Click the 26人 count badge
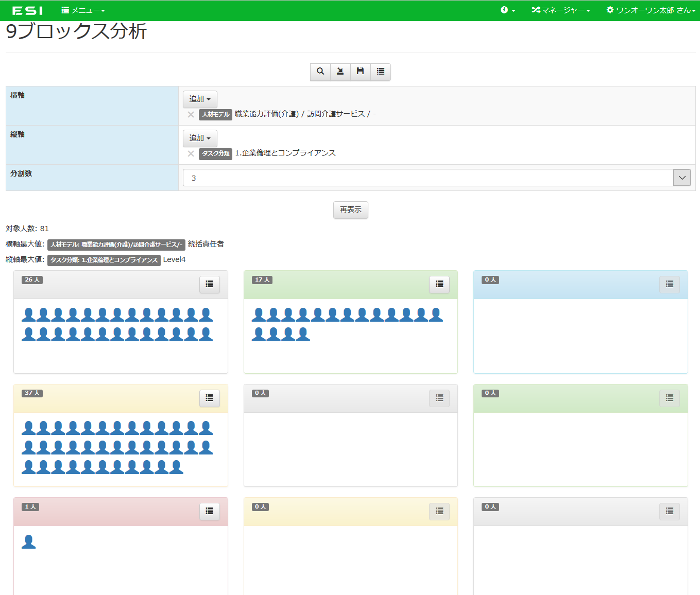 (32, 279)
